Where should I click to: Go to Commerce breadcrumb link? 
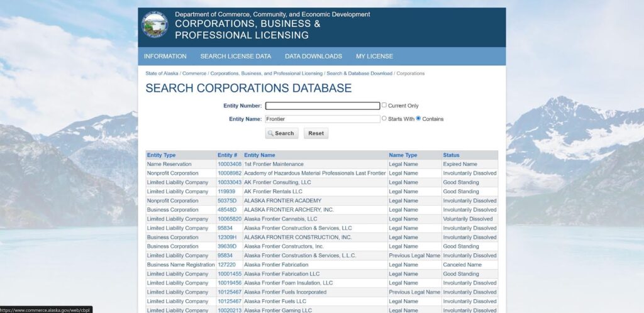tap(194, 74)
